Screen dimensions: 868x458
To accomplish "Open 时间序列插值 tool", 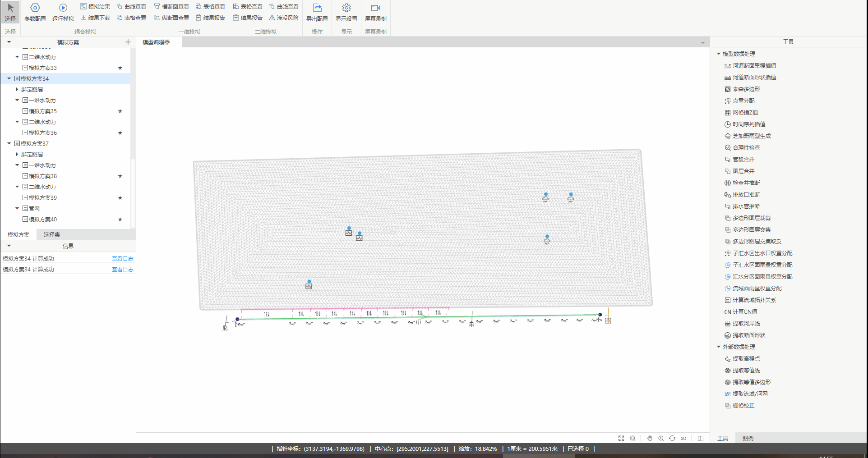I will (x=745, y=124).
